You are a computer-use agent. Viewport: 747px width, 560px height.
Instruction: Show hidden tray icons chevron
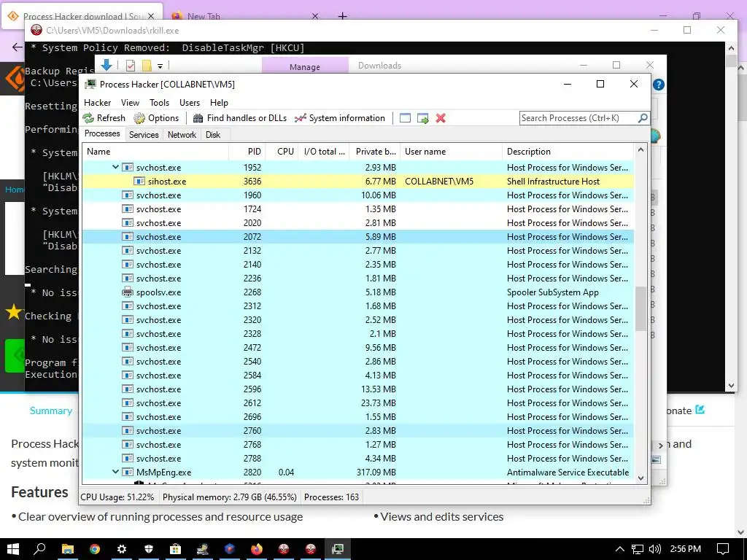point(619,549)
